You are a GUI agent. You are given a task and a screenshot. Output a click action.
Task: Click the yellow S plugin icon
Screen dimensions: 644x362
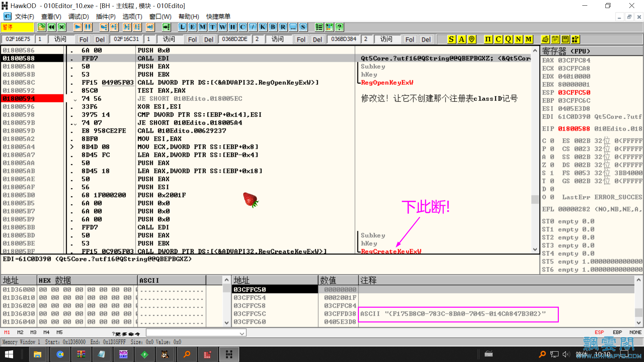click(x=451, y=39)
